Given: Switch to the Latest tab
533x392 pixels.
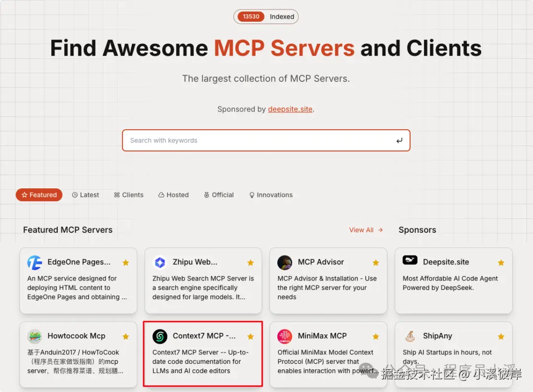Looking at the screenshot, I should click(85, 195).
